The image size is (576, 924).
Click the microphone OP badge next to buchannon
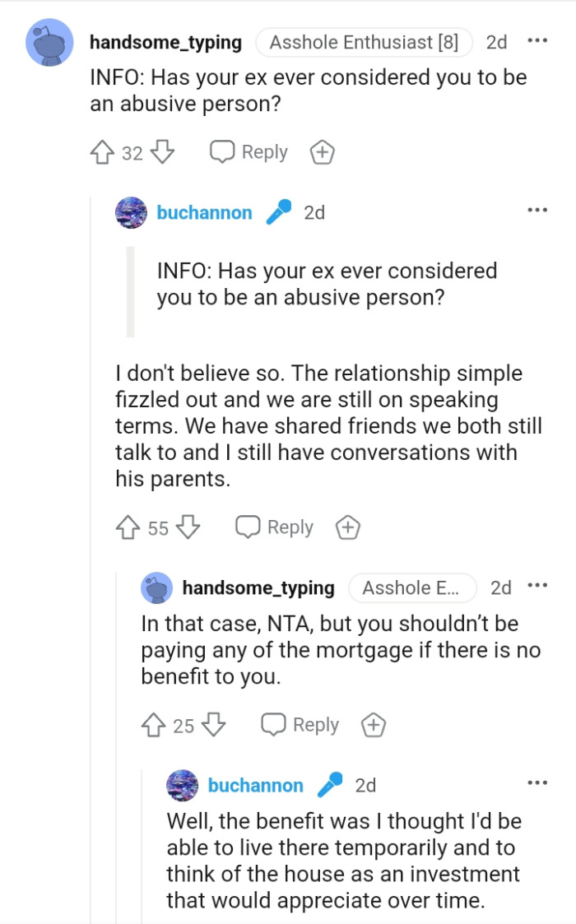pos(276,211)
